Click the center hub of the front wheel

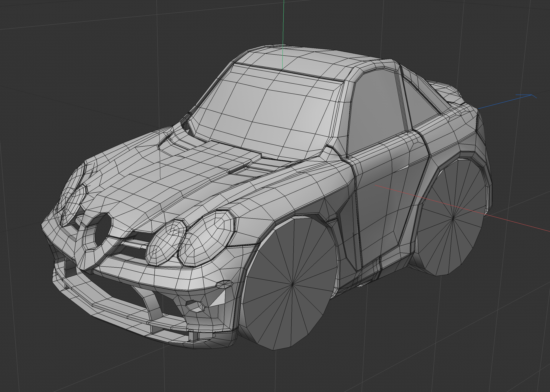[293, 284]
